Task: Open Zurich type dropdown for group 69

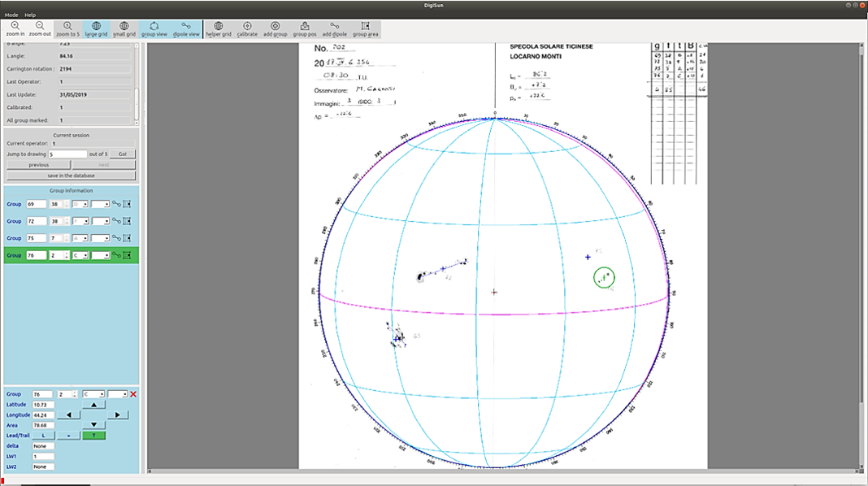Action: [80, 204]
